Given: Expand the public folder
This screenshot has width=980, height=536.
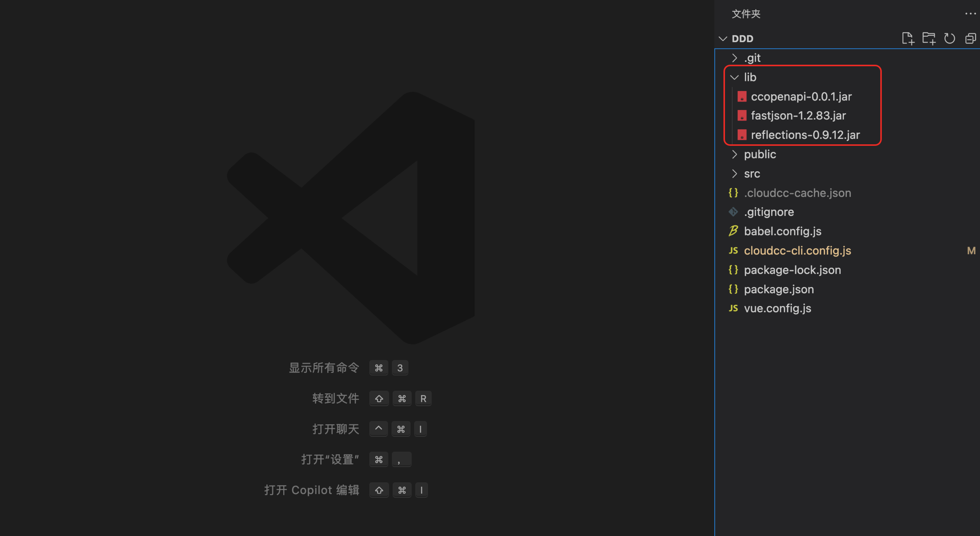Looking at the screenshot, I should (x=734, y=154).
